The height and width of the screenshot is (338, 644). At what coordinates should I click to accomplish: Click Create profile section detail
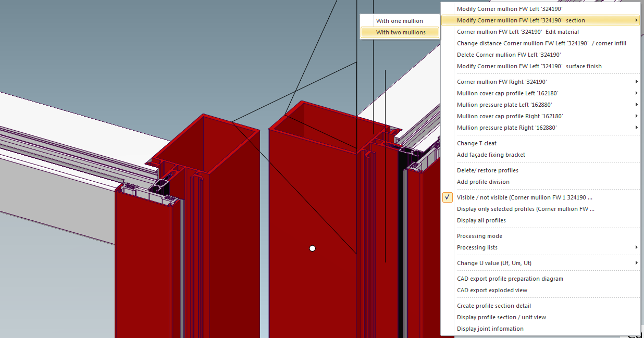(493, 306)
